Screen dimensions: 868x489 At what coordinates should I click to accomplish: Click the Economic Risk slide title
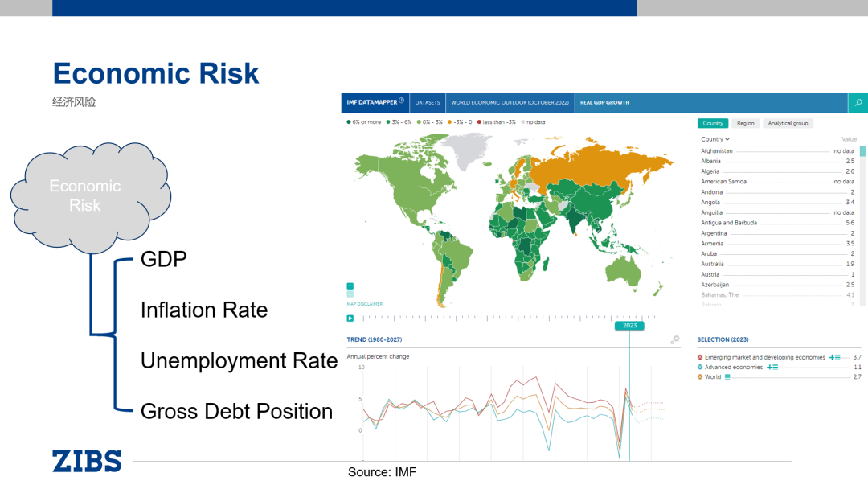[x=156, y=73]
